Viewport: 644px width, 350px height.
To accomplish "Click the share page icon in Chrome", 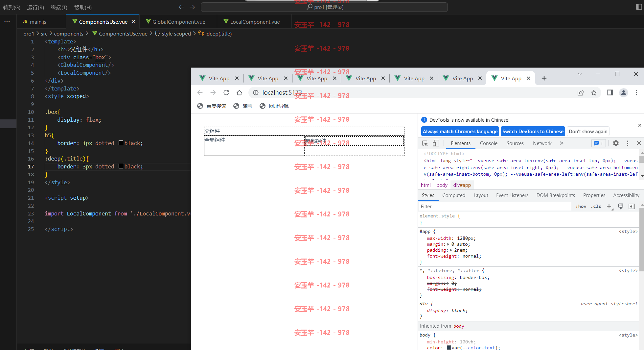I will pyautogui.click(x=581, y=93).
